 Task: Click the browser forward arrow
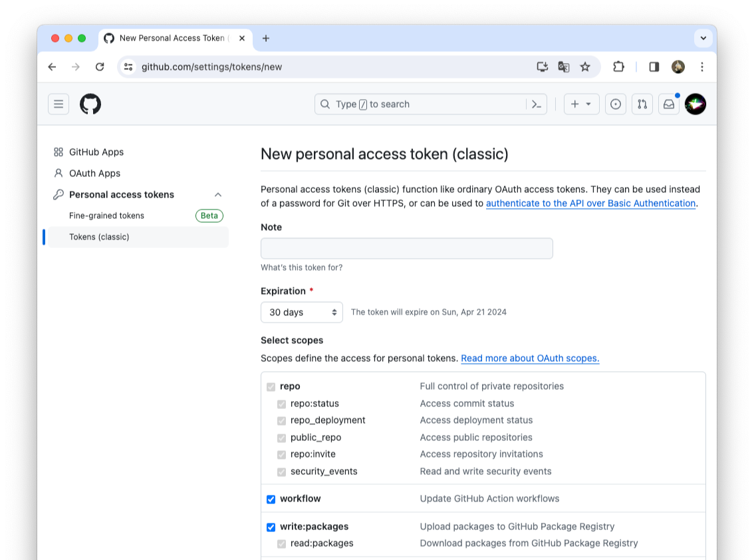pos(76,67)
